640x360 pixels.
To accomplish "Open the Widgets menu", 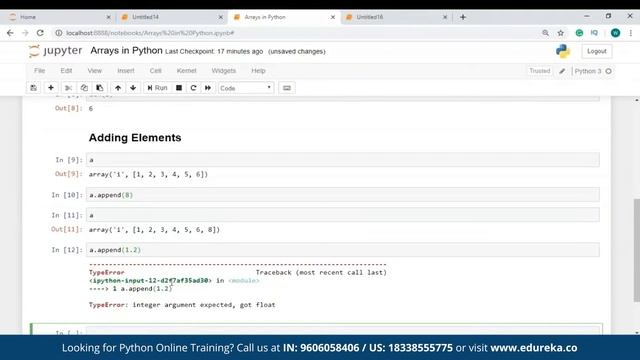I will click(224, 71).
